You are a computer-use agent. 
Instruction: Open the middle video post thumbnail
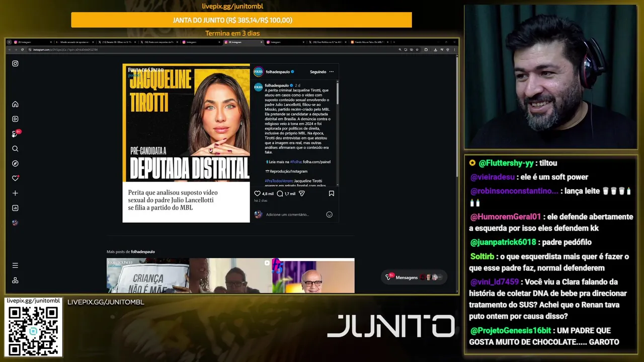point(230,276)
